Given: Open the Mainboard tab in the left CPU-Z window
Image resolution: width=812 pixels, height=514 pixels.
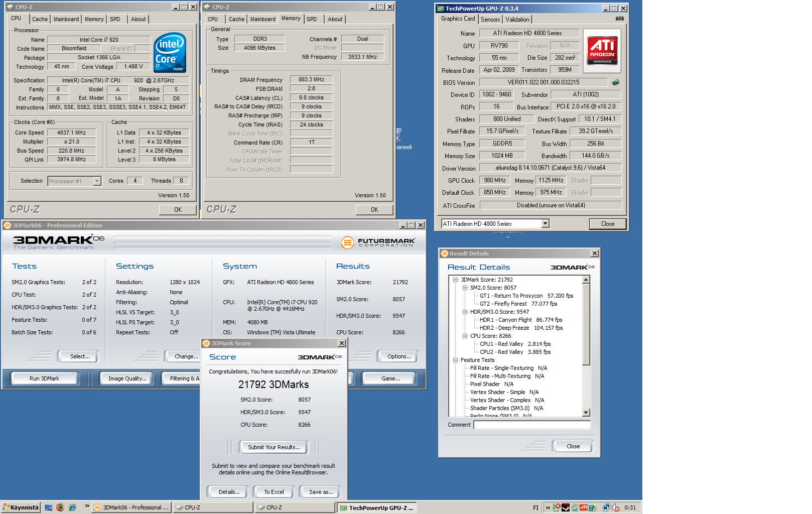Looking at the screenshot, I should [66, 19].
